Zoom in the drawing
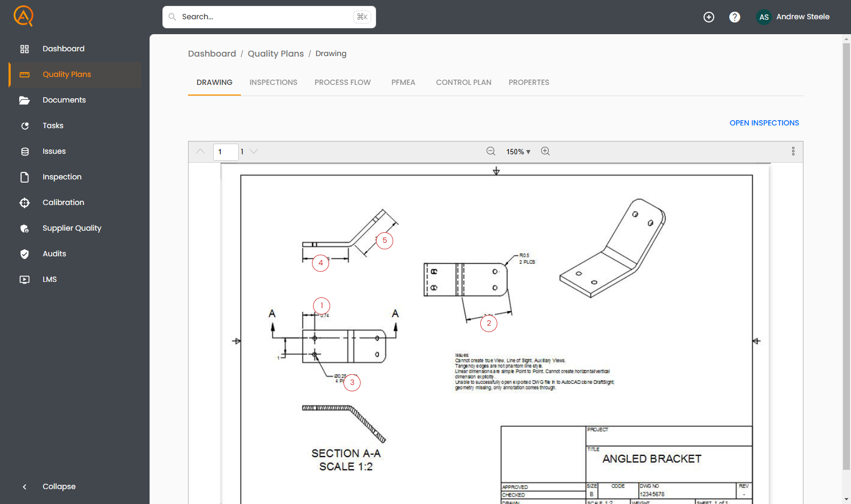Viewport: 851px width, 504px height. tap(545, 152)
